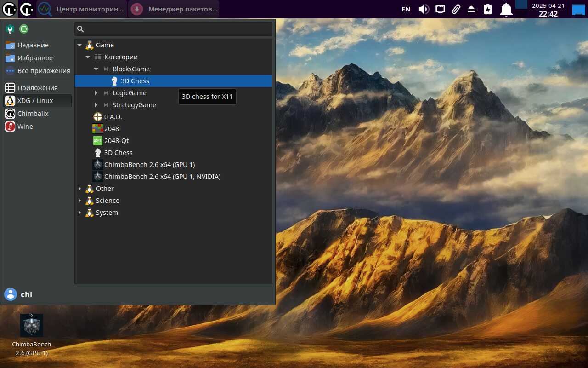Click the chi user avatar

click(x=10, y=294)
